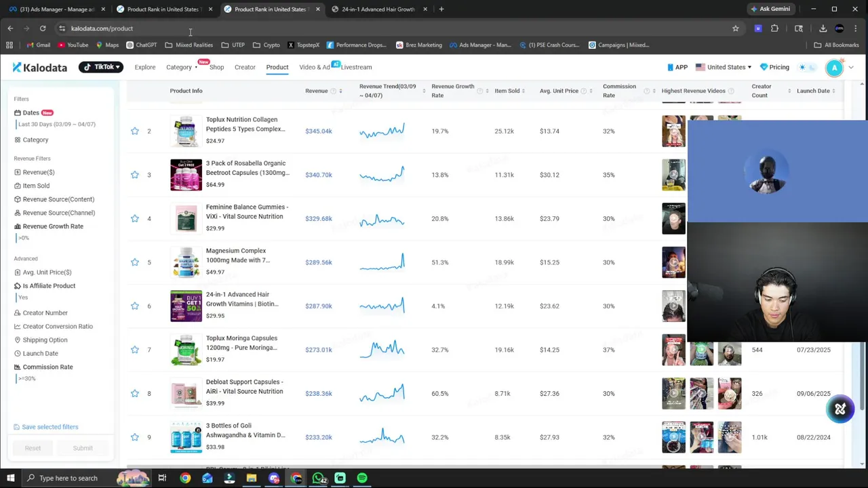
Task: Mark 24-in-1 Advanced Hair Growth as favorite
Action: [x=134, y=306]
